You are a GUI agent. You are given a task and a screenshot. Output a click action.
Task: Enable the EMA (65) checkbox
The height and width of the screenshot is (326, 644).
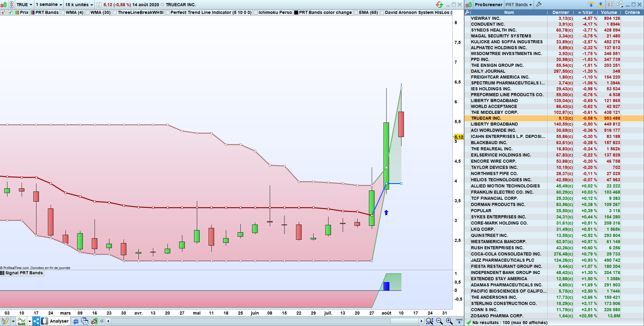356,13
